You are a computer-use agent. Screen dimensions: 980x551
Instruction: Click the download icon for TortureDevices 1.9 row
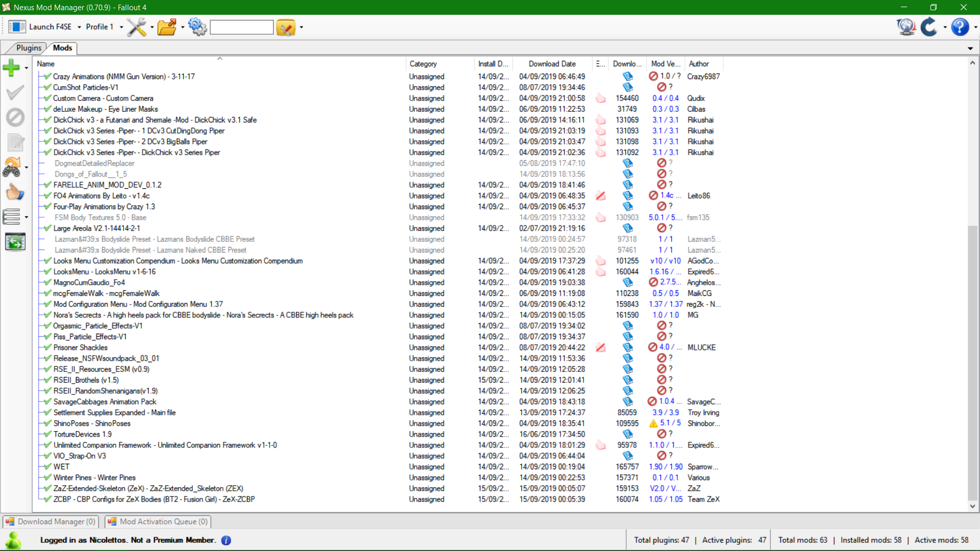[627, 434]
